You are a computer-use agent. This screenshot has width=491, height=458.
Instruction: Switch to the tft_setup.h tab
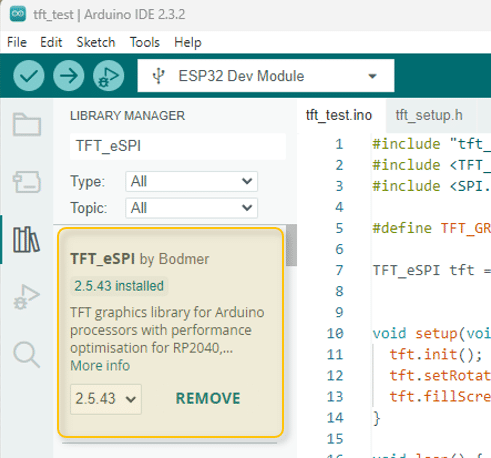tap(429, 115)
